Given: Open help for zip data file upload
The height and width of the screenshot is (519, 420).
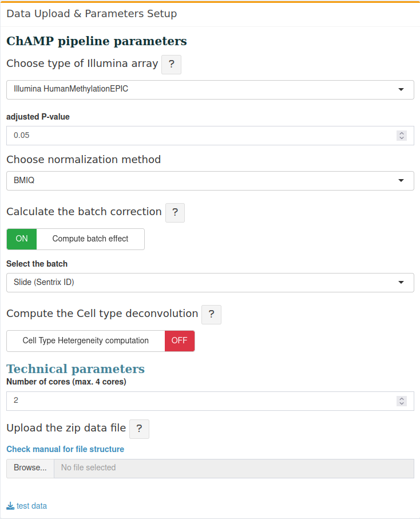Looking at the screenshot, I should coord(140,429).
